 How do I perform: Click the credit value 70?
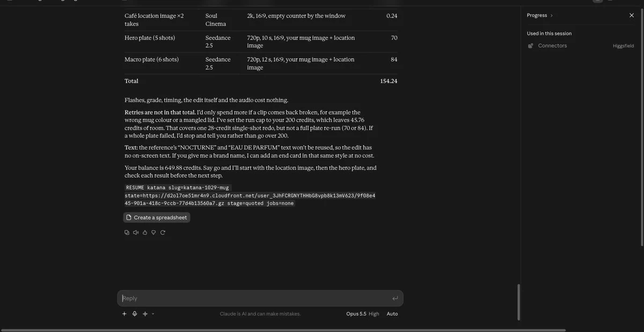point(394,38)
